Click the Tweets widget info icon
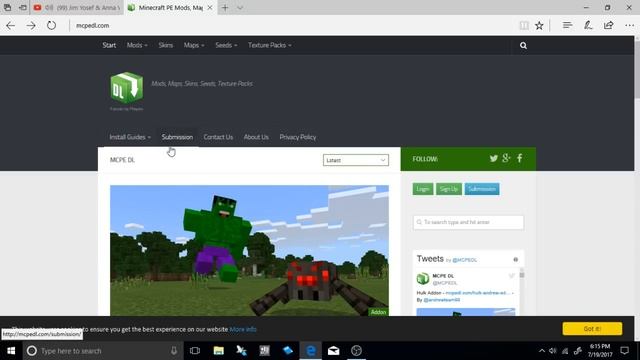The height and width of the screenshot is (360, 640). 516,260
